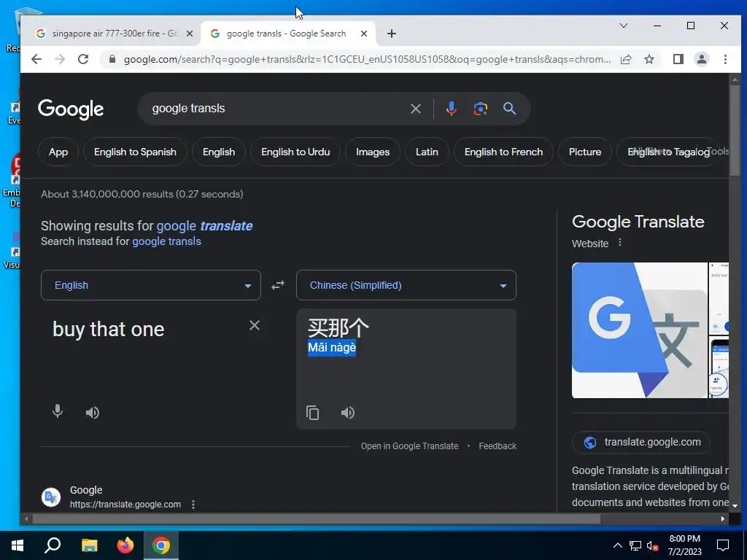Click the muted volume tray icon
The height and width of the screenshot is (560, 747).
(x=652, y=545)
